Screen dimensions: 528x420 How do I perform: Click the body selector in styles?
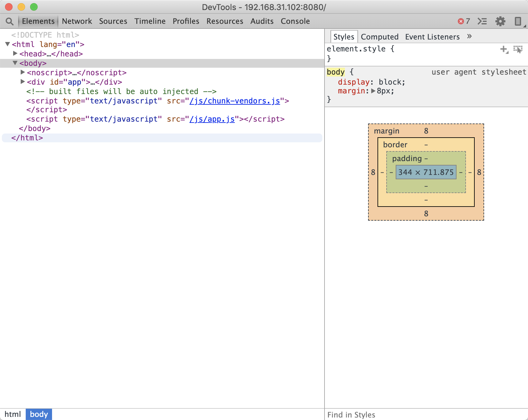click(x=335, y=72)
